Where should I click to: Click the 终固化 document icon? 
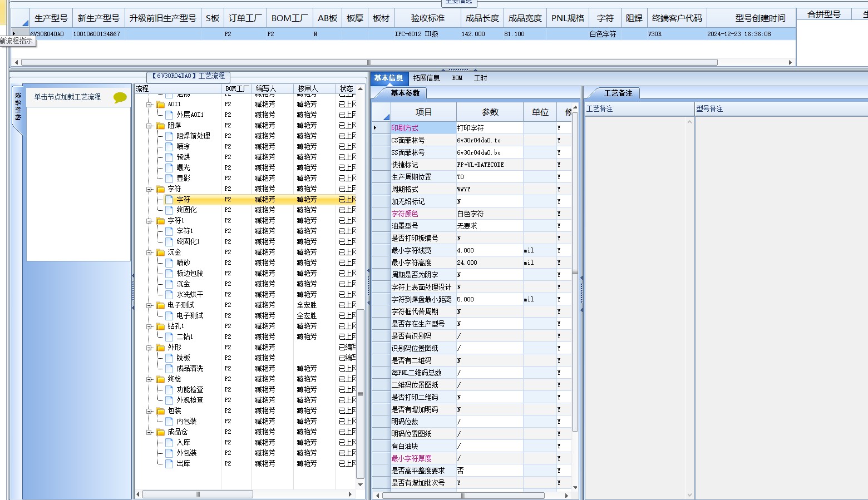tap(169, 210)
